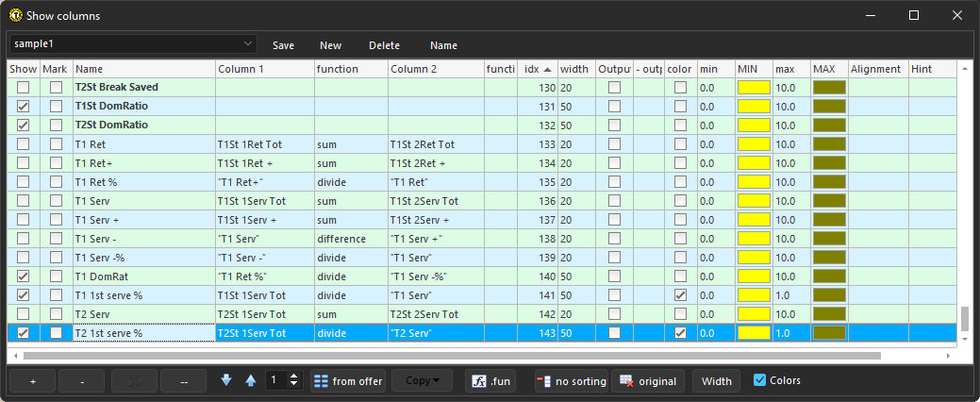Disable the Colors checkbox
Viewport: 980px width, 402px height.
[x=760, y=380]
